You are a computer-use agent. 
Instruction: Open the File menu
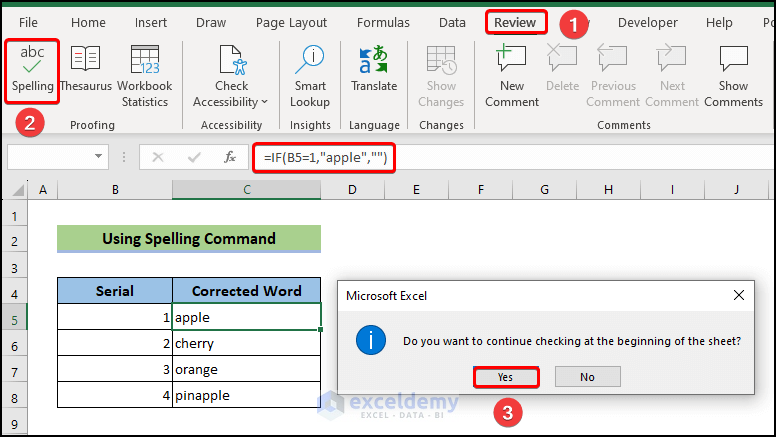[28, 23]
